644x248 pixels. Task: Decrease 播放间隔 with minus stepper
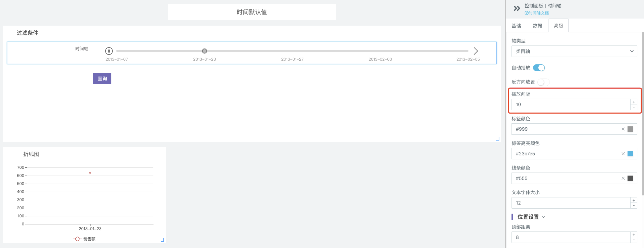point(634,107)
